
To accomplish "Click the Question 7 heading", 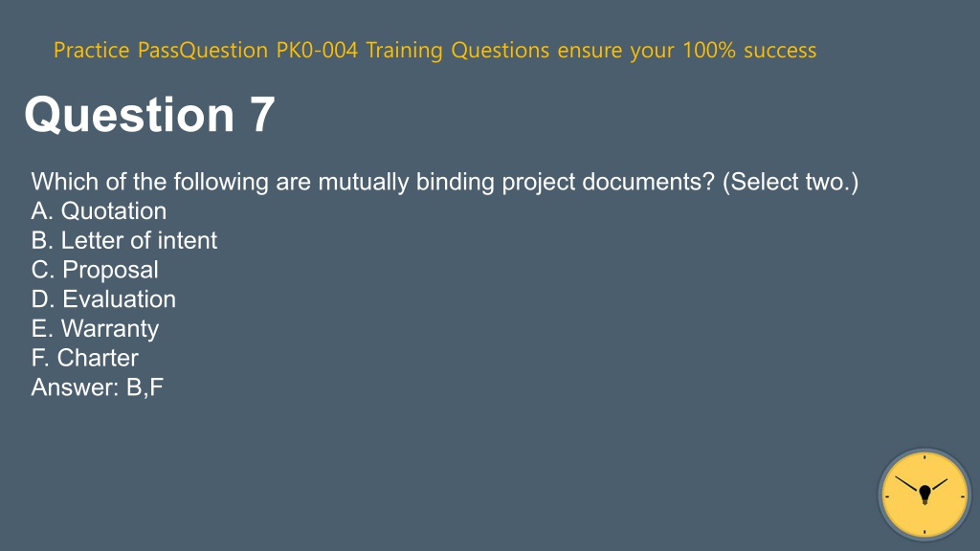I will [149, 115].
